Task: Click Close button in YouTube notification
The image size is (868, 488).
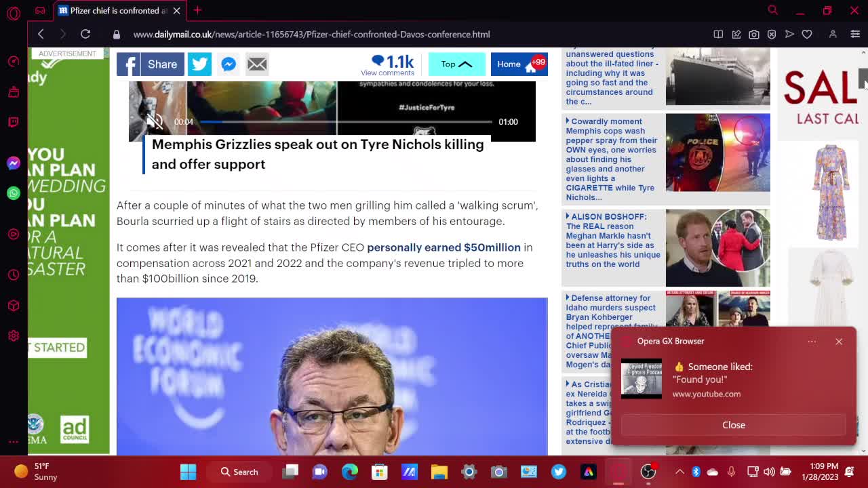Action: click(x=734, y=425)
